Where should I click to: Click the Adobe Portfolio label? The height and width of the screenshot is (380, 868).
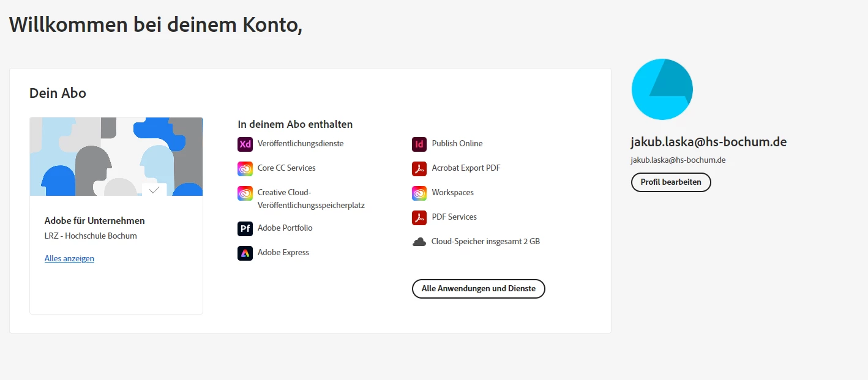click(x=285, y=228)
